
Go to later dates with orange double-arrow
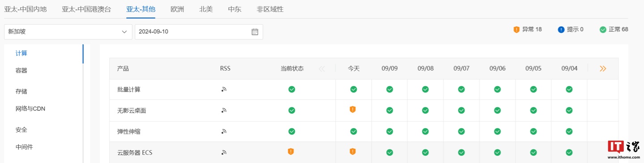[x=603, y=69]
